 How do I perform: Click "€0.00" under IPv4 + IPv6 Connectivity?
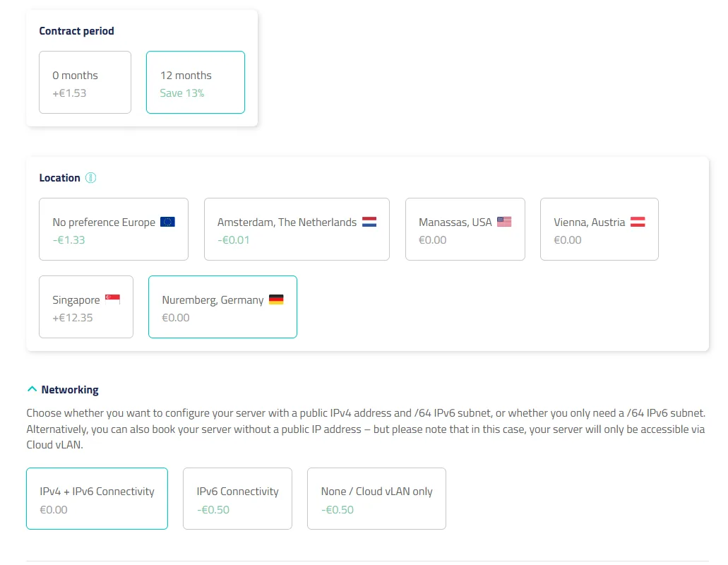[x=54, y=510]
